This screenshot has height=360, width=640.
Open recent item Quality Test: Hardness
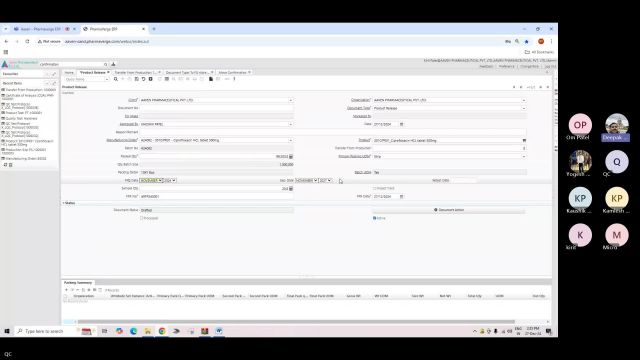(20, 118)
